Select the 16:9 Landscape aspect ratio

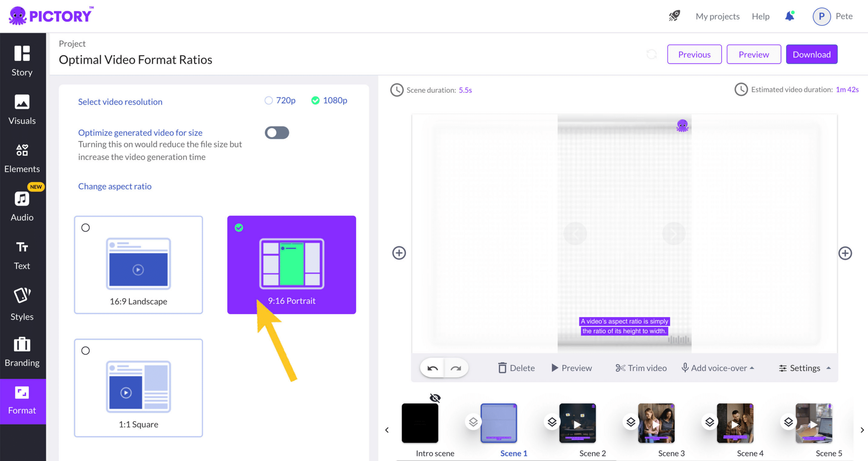pyautogui.click(x=138, y=265)
